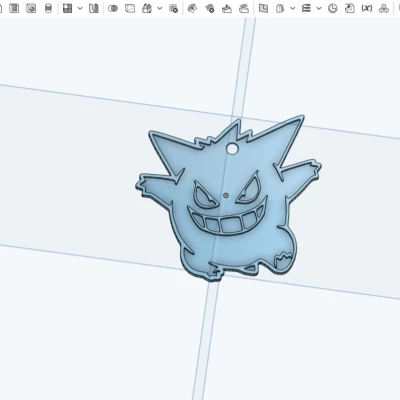400x400 pixels.
Task: Select the Derived import tool
Action: coord(350,8)
